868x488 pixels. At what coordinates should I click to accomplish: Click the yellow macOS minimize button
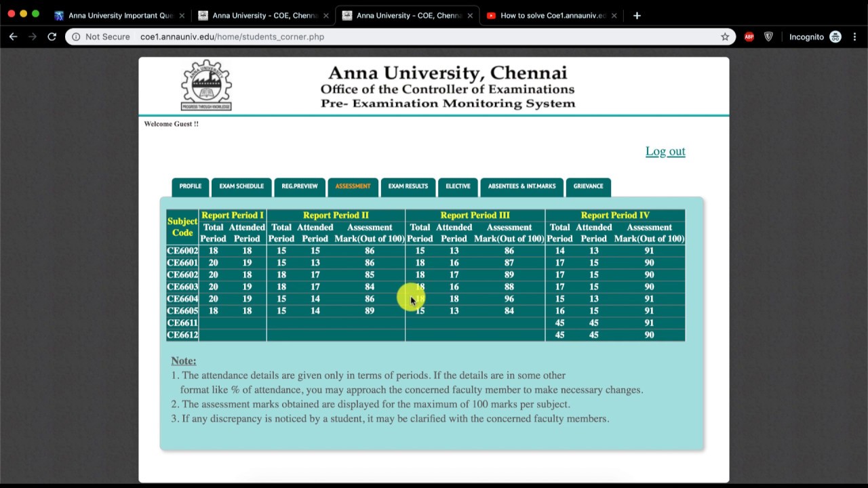(x=24, y=14)
